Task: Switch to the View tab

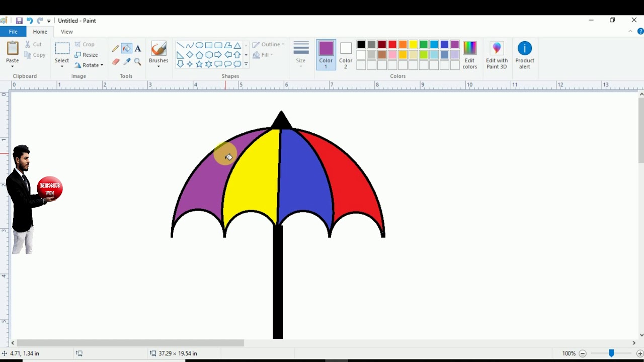Action: click(67, 32)
